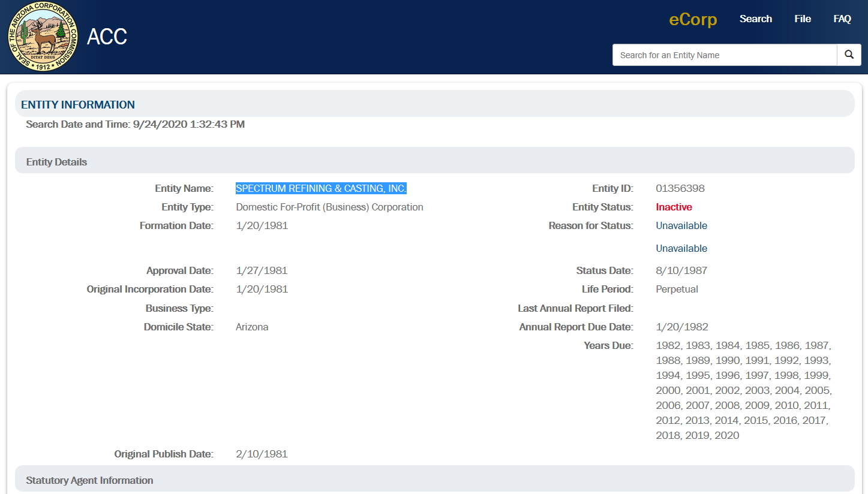Focus the Search for an Entity Name field
The image size is (868, 494).
click(x=724, y=55)
